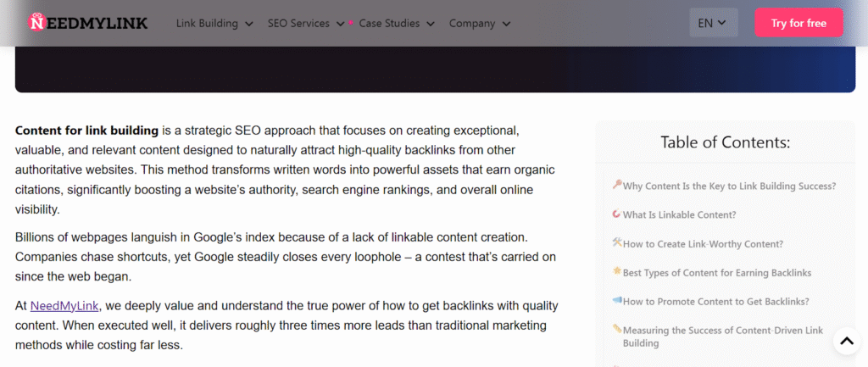Open the EN language selector
This screenshot has height=367, width=868.
click(713, 23)
